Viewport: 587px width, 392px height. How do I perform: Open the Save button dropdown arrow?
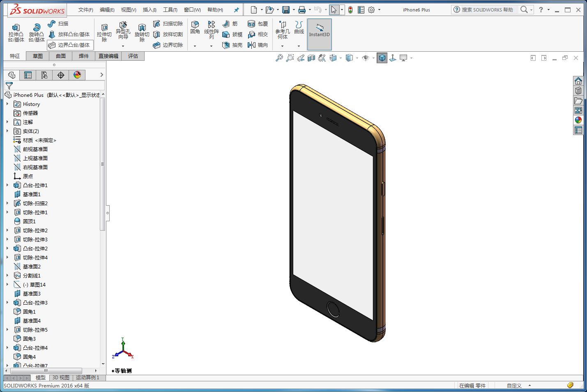[x=293, y=10]
